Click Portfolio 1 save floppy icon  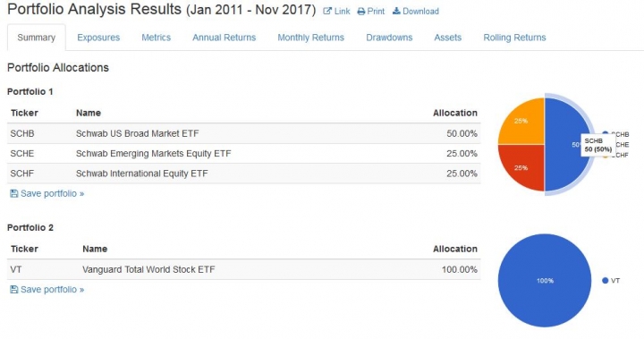[x=14, y=193]
